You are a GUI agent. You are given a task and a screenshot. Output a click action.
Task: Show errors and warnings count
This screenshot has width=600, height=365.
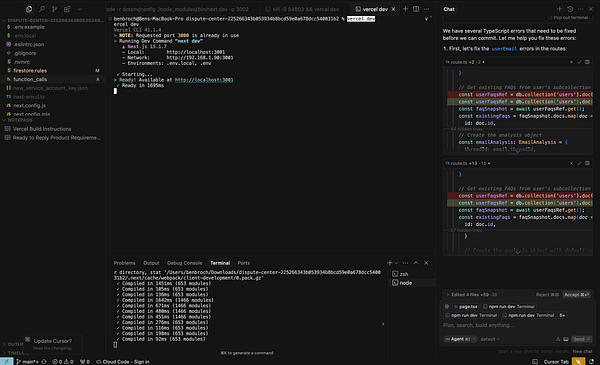63,362
